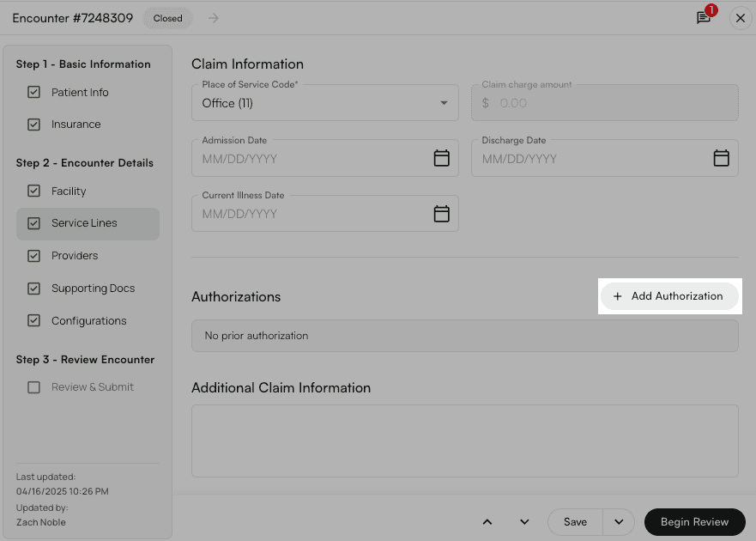Expand the Place of Service Code dropdown
The width and height of the screenshot is (756, 541).
[x=325, y=103]
